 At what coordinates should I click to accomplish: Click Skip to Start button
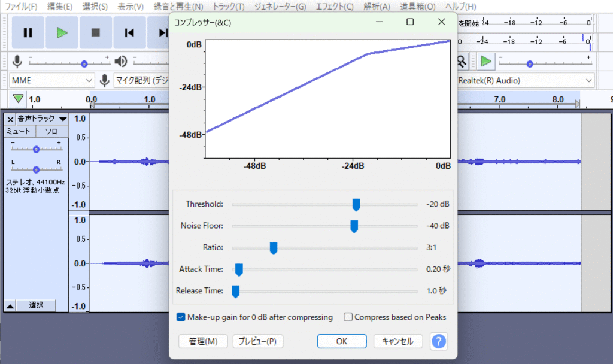[129, 33]
